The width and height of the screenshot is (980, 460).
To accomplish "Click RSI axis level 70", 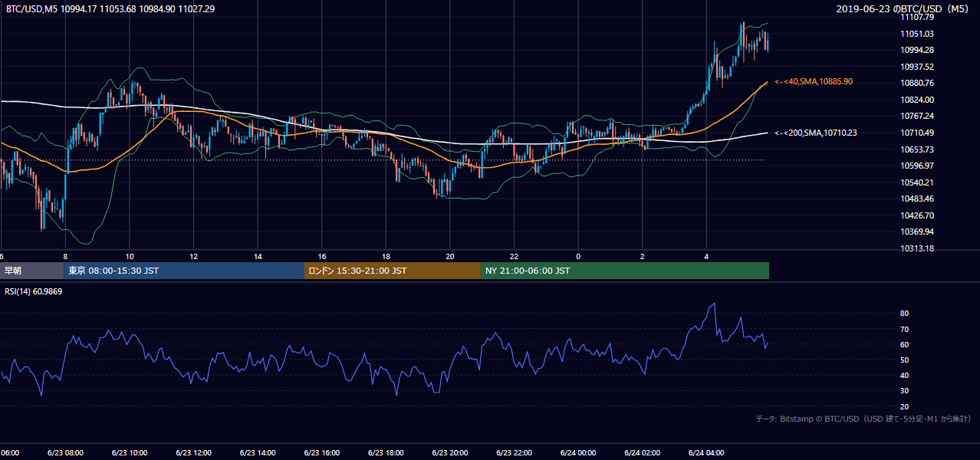I will point(905,329).
